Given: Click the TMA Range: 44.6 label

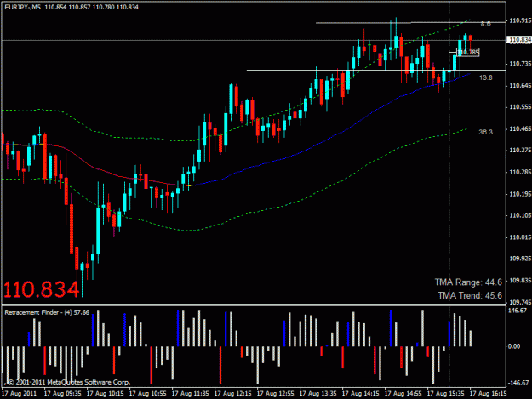Looking at the screenshot, I should [468, 282].
